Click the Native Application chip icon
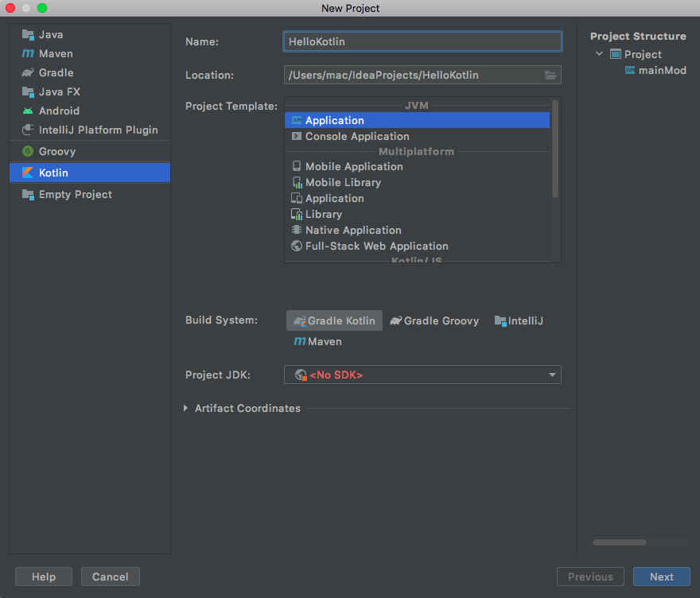 coord(297,230)
